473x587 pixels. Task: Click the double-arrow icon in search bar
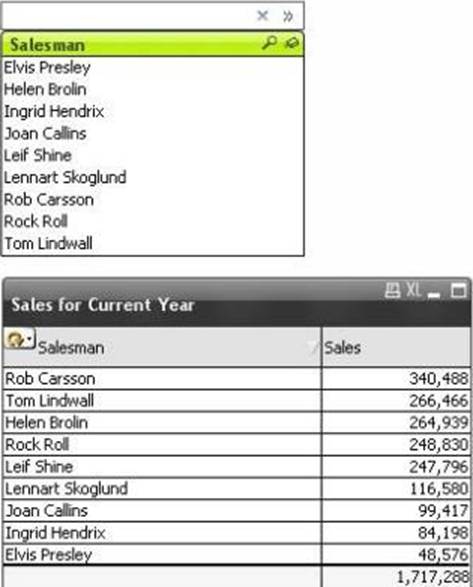pyautogui.click(x=288, y=16)
